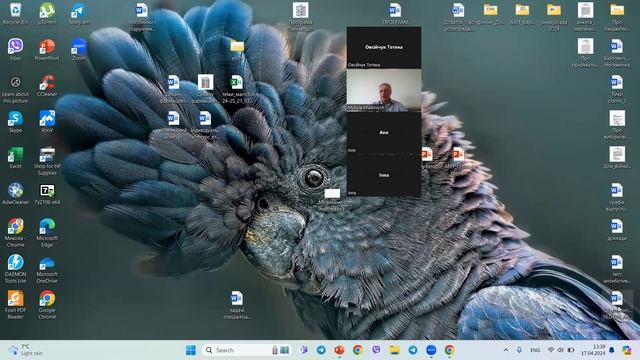Screen dimensions: 640x360
Task: Open Viber from the taskbar
Action: [376, 350]
